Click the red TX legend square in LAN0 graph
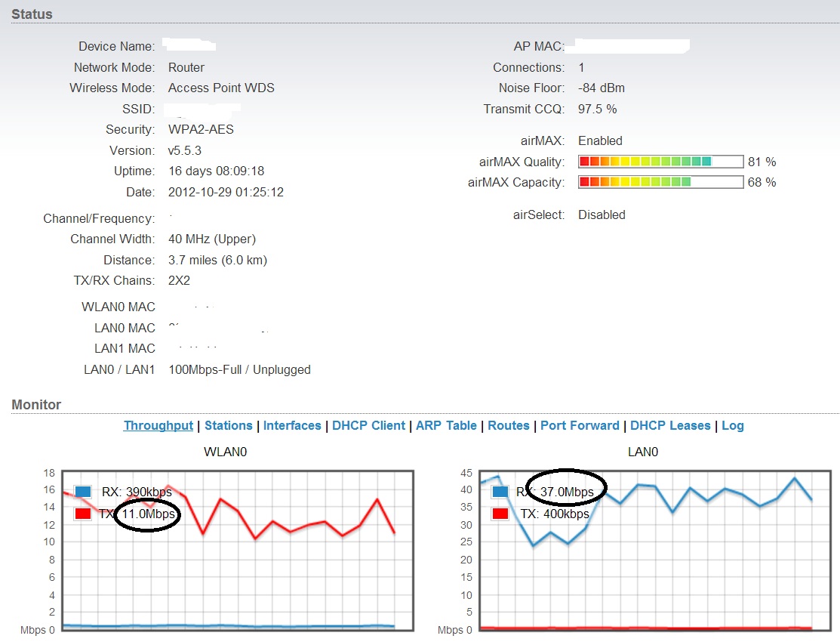 (500, 514)
